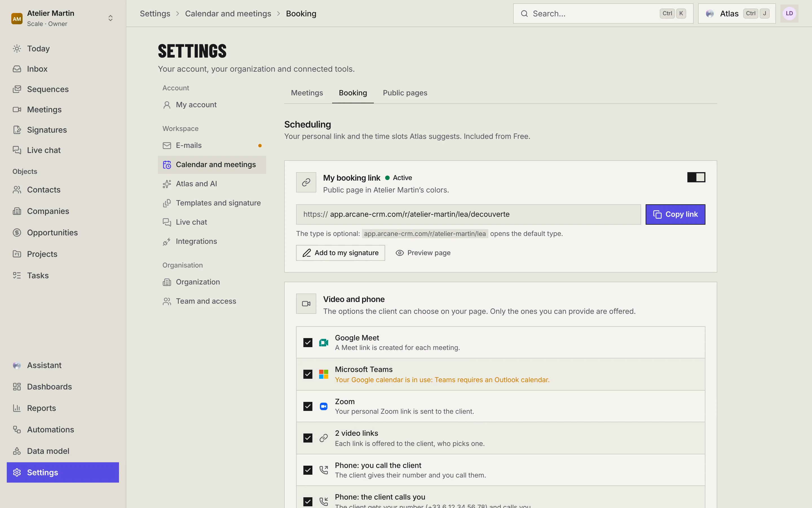Viewport: 812px width, 508px height.
Task: Click the LD user avatar
Action: (789, 14)
